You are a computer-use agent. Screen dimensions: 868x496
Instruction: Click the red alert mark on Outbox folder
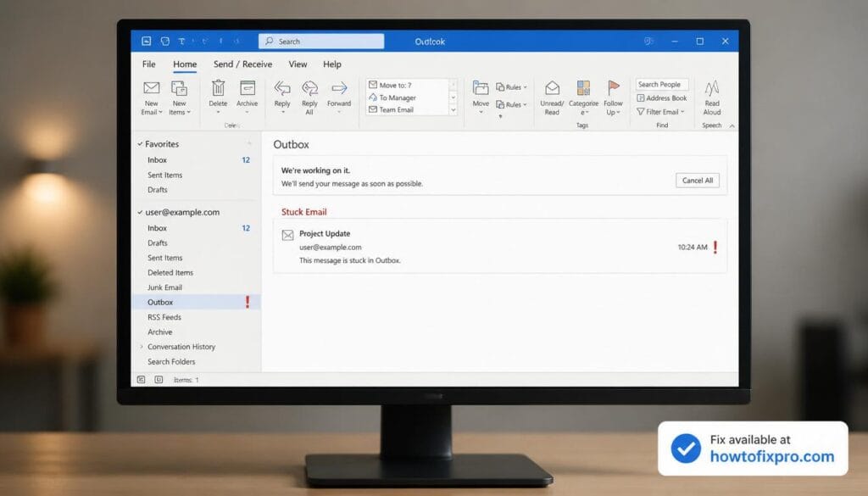248,302
